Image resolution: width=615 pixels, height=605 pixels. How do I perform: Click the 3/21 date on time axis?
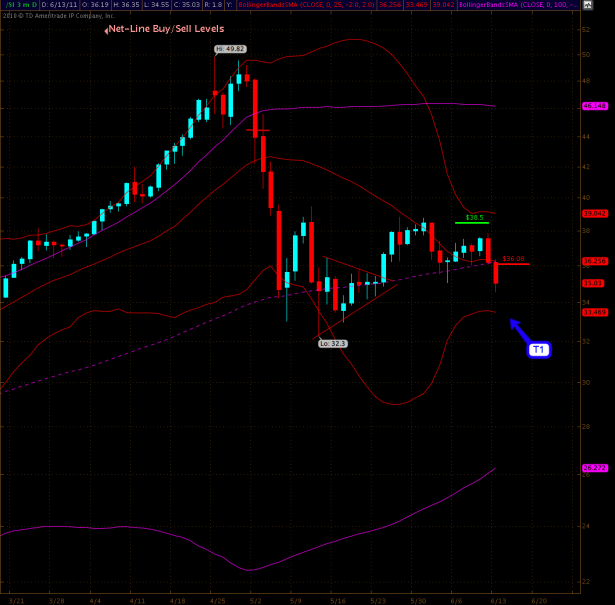click(x=14, y=600)
